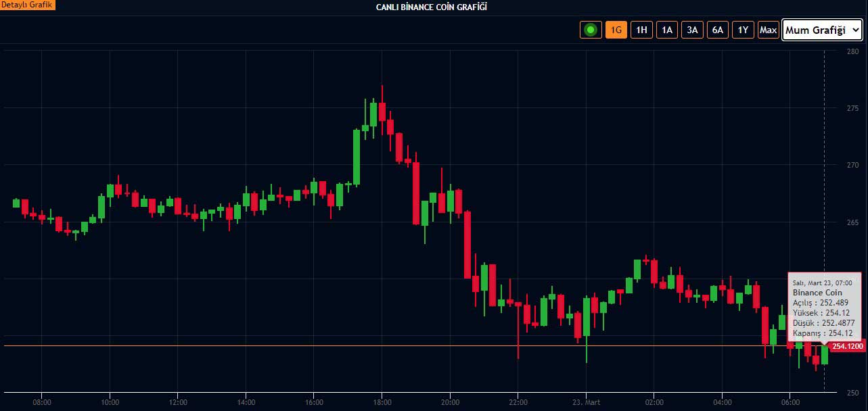The width and height of the screenshot is (868, 411).
Task: Choose the 3A time range
Action: pyautogui.click(x=692, y=30)
